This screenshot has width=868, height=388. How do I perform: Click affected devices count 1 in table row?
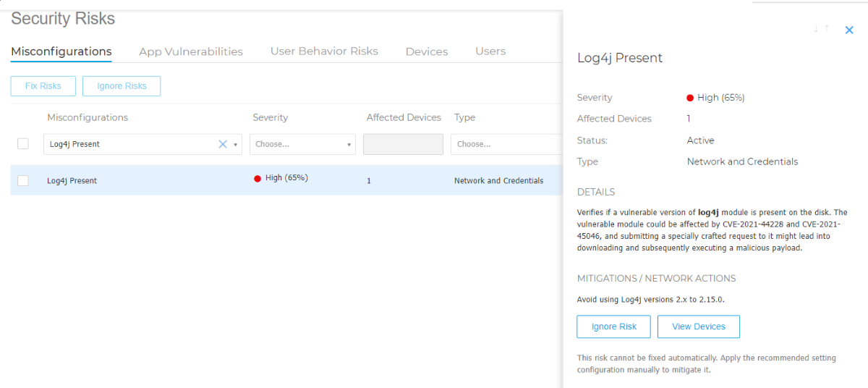point(369,180)
